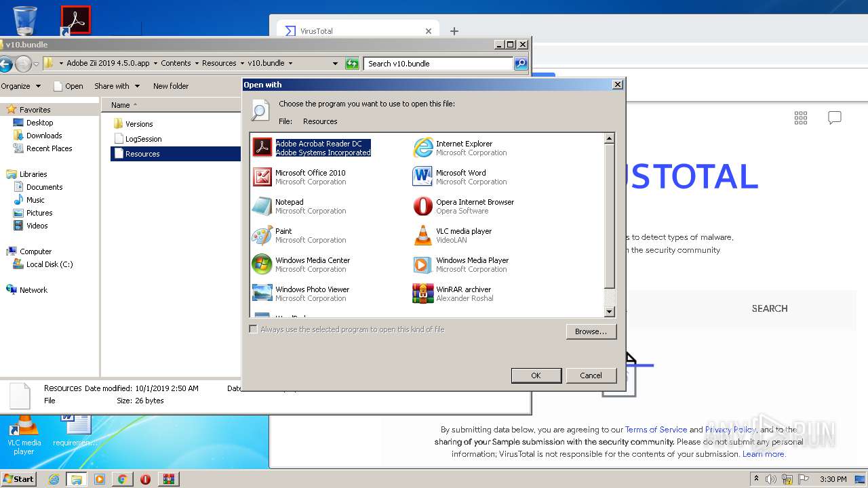Select the Notepad program icon
The image size is (868, 488).
262,205
